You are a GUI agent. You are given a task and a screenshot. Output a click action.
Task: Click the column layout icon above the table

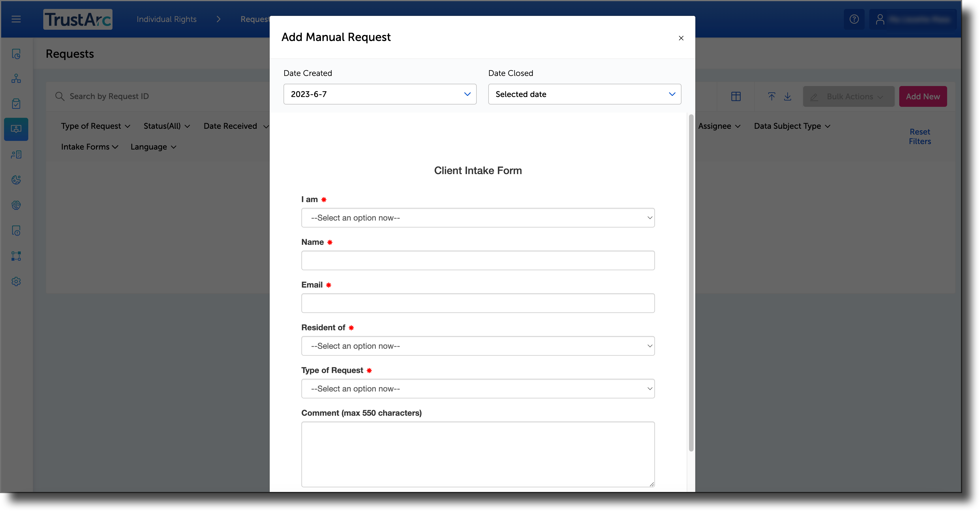pos(736,96)
